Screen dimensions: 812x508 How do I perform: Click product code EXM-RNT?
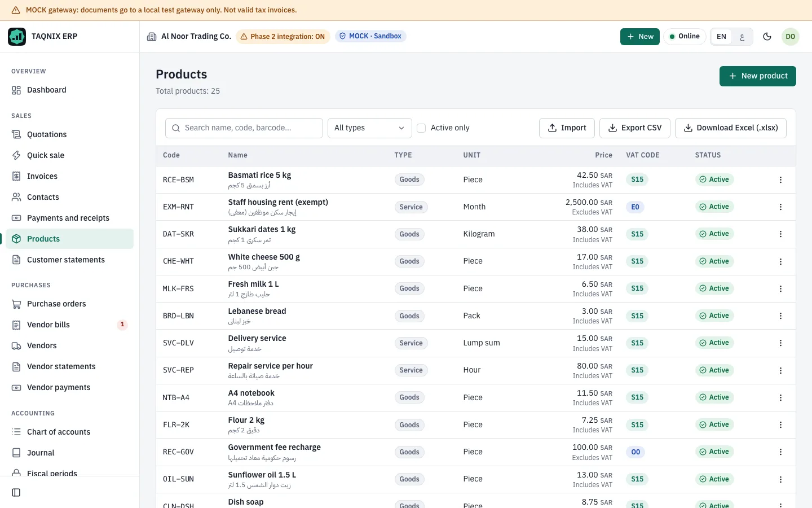(178, 207)
